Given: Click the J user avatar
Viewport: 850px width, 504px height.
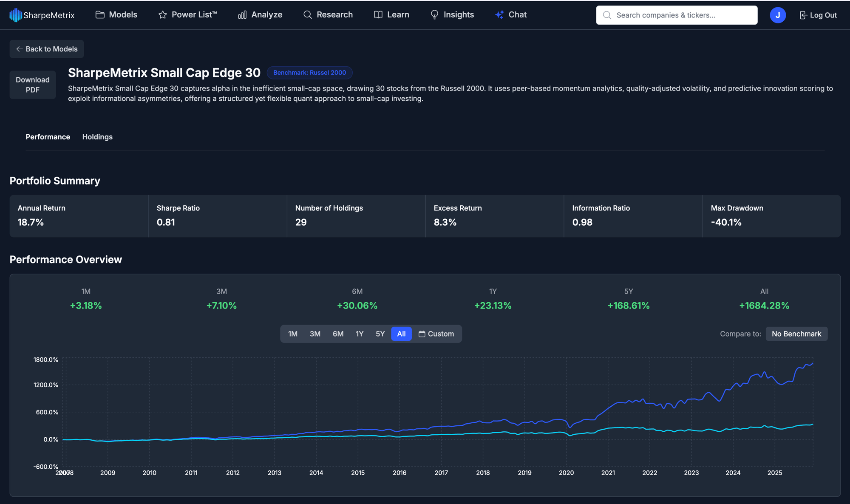Looking at the screenshot, I should click(x=777, y=15).
